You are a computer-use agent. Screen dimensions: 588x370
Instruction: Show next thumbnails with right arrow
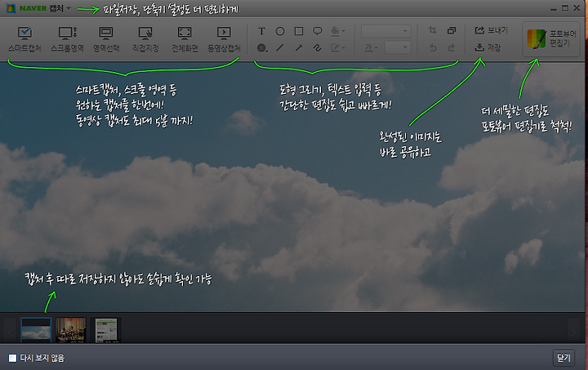pos(573,332)
